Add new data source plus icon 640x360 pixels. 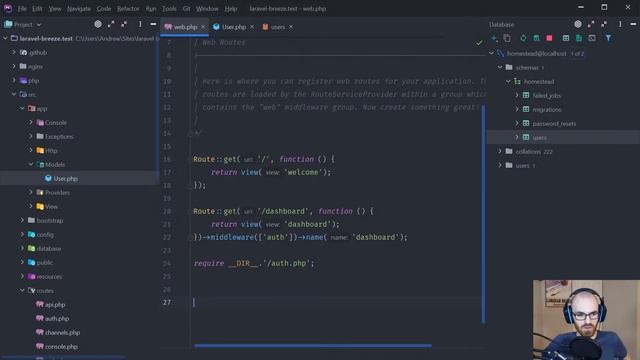494,38
